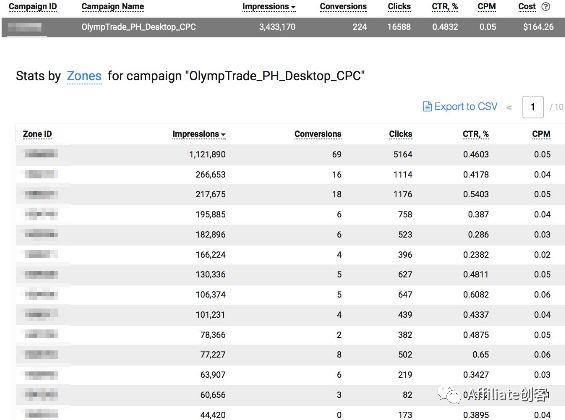Screen dimensions: 565x420
Task: Click campaign conversions value 224
Action: [360, 27]
